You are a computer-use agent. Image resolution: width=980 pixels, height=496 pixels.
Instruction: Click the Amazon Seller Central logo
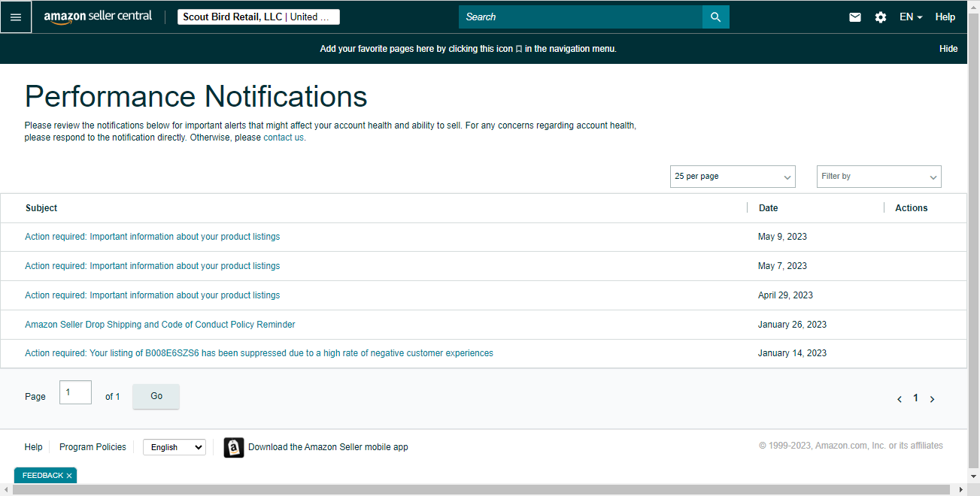click(x=98, y=17)
